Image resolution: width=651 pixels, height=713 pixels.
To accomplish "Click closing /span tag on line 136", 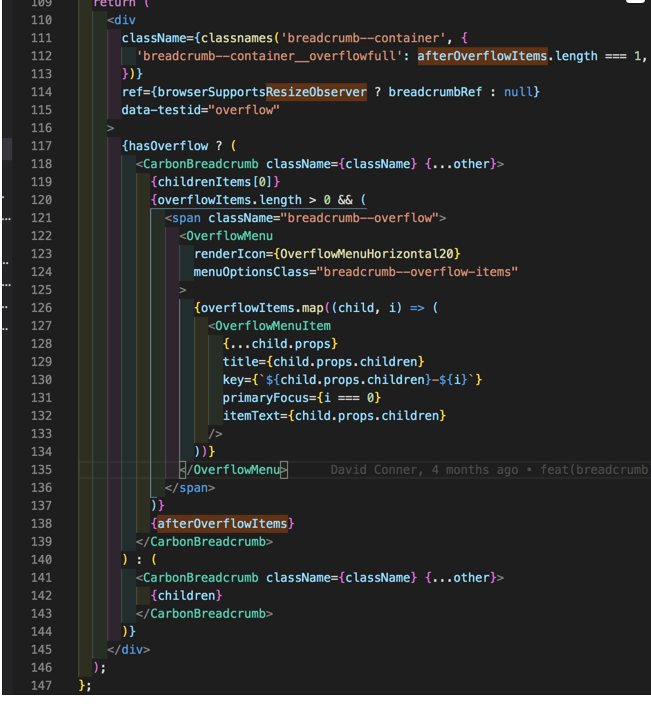I will coord(190,487).
